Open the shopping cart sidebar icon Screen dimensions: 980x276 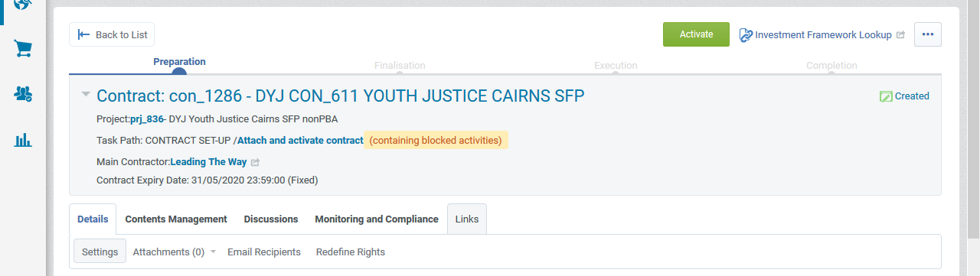[x=23, y=49]
